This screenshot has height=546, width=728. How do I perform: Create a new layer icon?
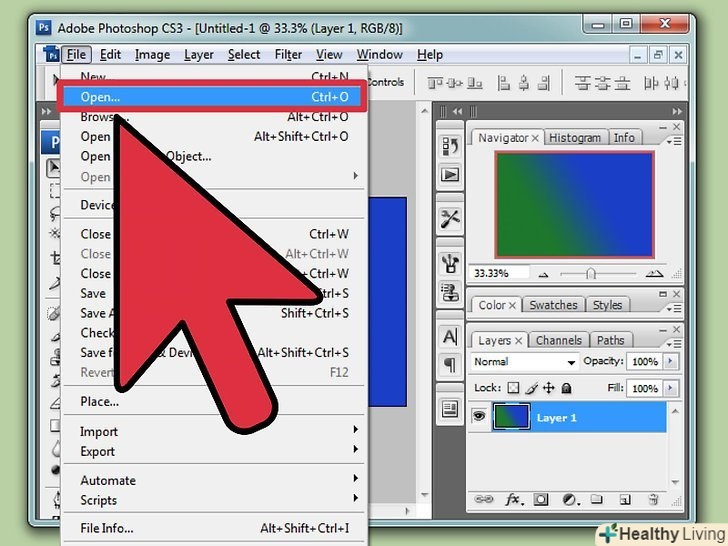[625, 500]
